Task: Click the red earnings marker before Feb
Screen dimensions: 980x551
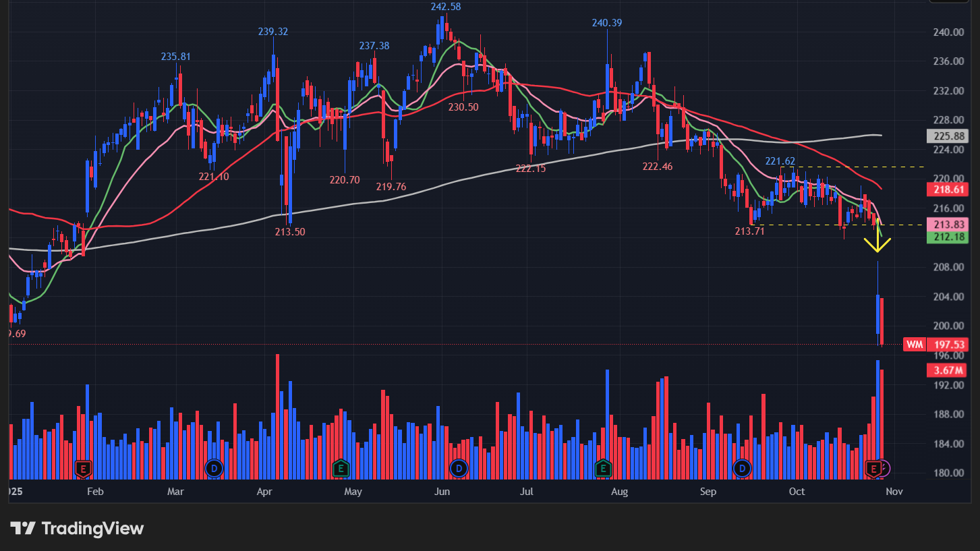Action: click(x=83, y=467)
